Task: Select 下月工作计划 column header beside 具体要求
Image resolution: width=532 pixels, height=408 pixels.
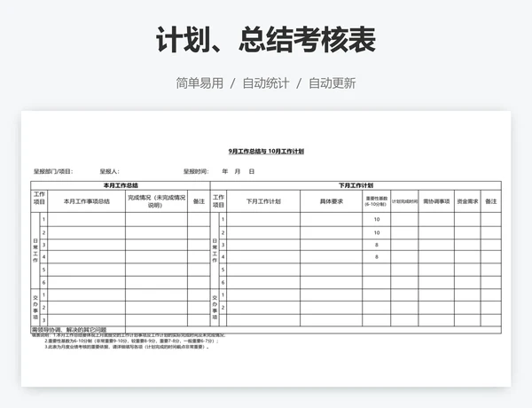Action: (x=263, y=201)
